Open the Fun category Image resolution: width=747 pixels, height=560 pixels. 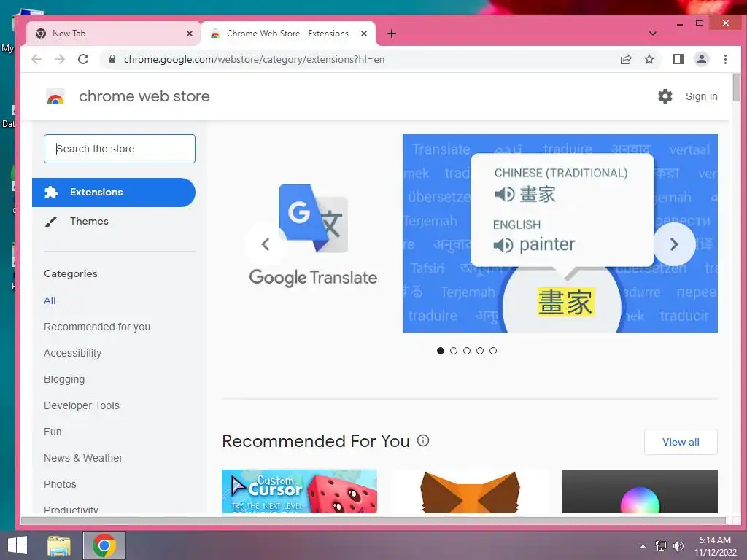(53, 432)
